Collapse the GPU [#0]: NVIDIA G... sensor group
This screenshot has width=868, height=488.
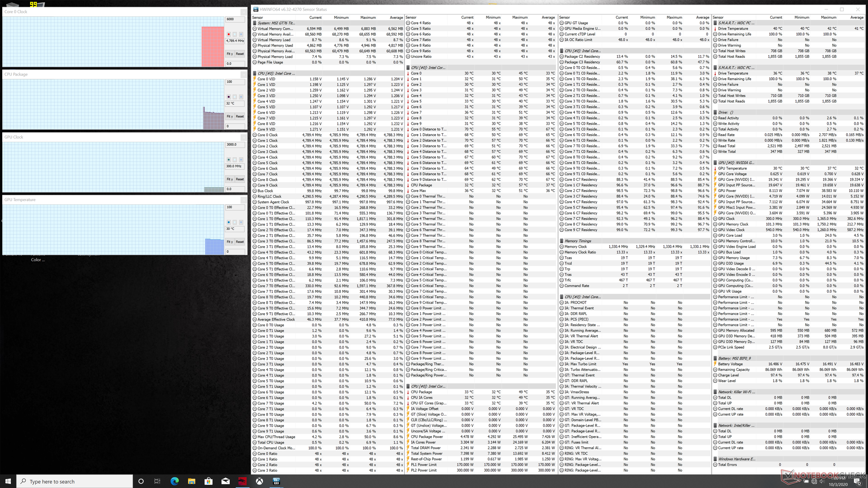coord(716,163)
